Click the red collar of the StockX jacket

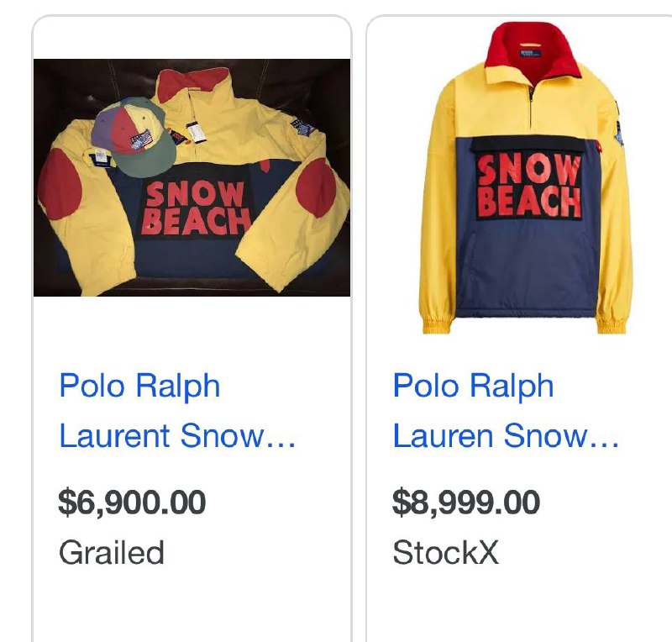[533, 49]
